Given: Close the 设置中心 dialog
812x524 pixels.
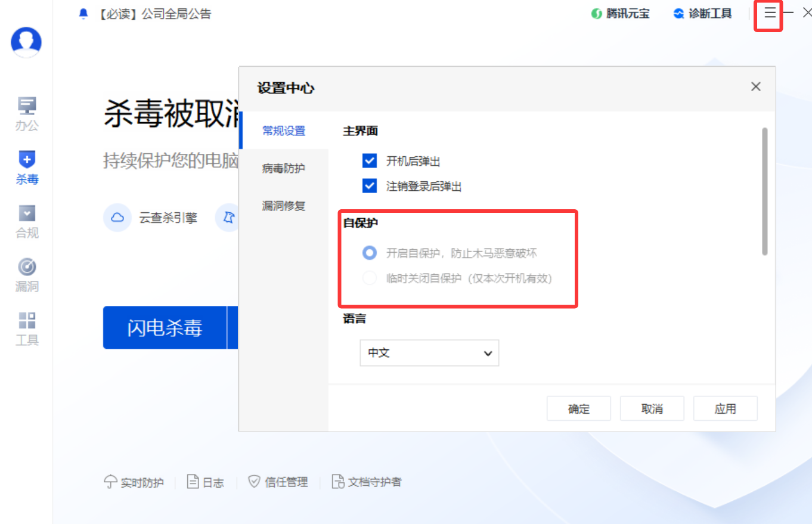Looking at the screenshot, I should pos(756,86).
